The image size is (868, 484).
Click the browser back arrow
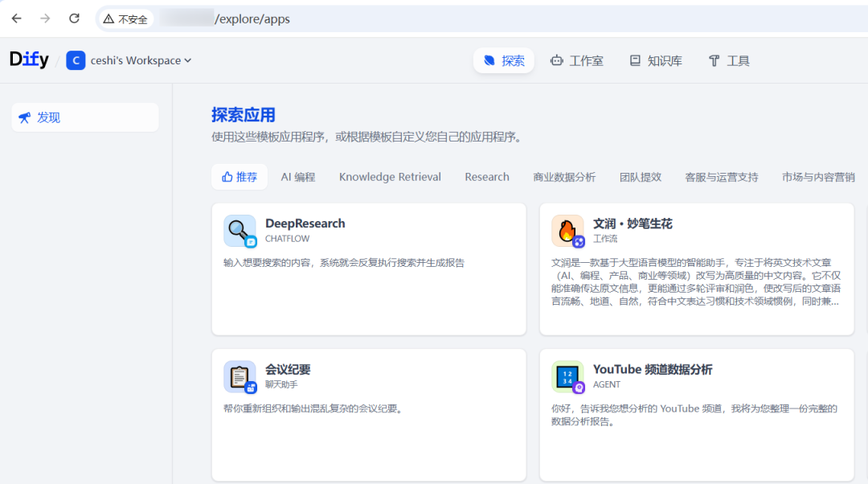pyautogui.click(x=17, y=18)
